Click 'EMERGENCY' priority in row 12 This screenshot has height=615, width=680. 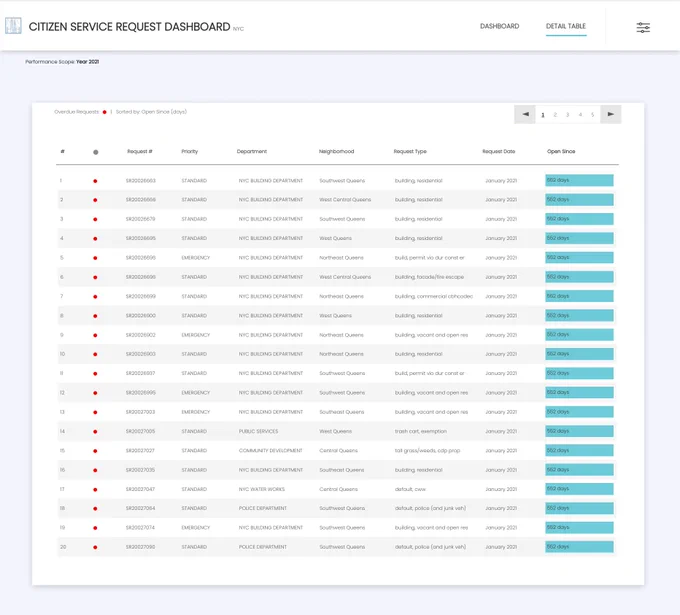tap(196, 393)
